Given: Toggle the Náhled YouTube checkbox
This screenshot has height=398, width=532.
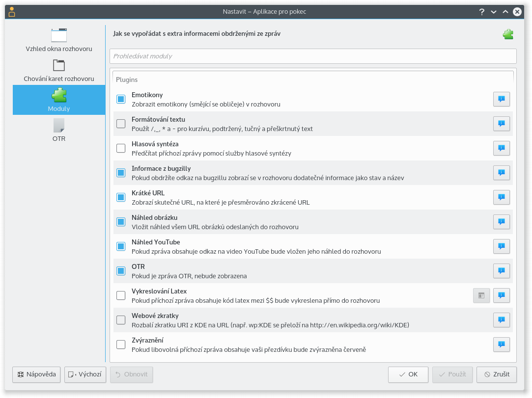Looking at the screenshot, I should point(121,246).
